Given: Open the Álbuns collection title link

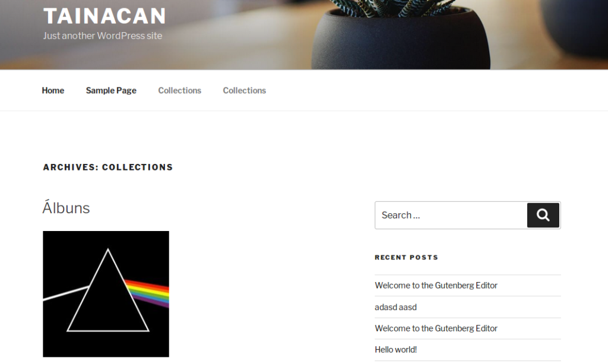Looking at the screenshot, I should click(66, 208).
